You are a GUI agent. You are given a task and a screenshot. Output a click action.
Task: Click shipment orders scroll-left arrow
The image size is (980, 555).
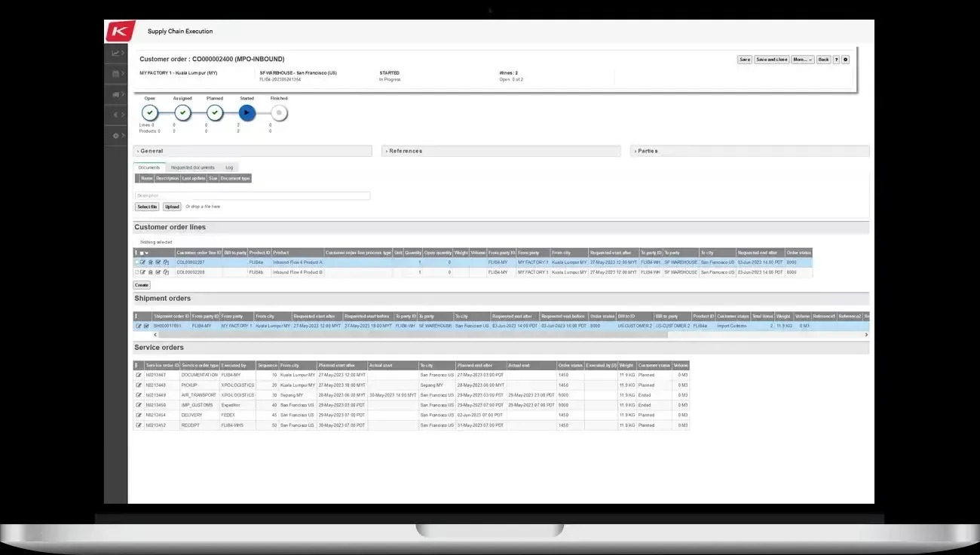click(156, 334)
